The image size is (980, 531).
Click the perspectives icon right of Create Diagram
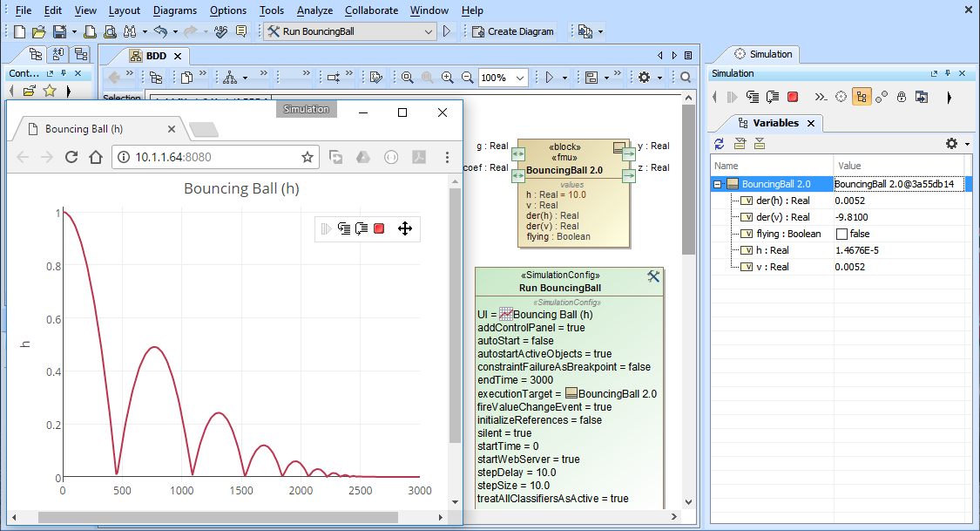point(585,31)
